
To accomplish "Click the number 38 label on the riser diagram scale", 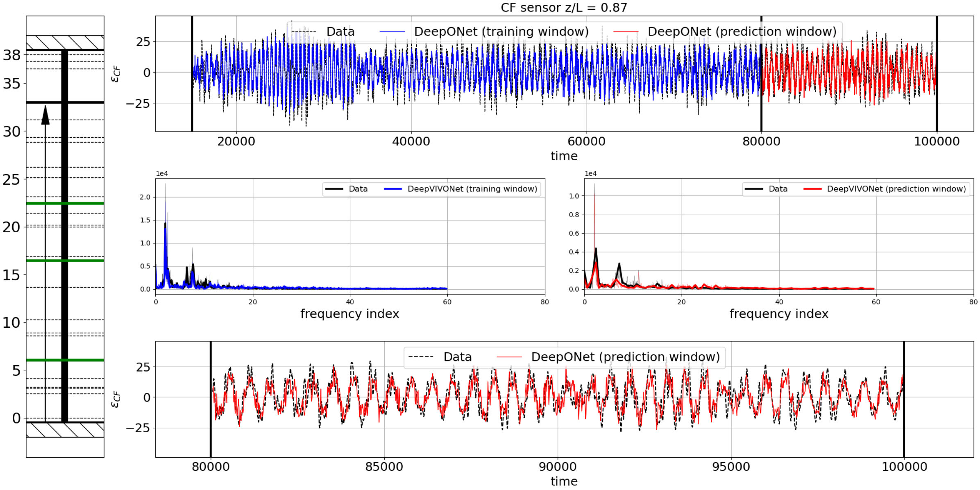I will pos(11,55).
